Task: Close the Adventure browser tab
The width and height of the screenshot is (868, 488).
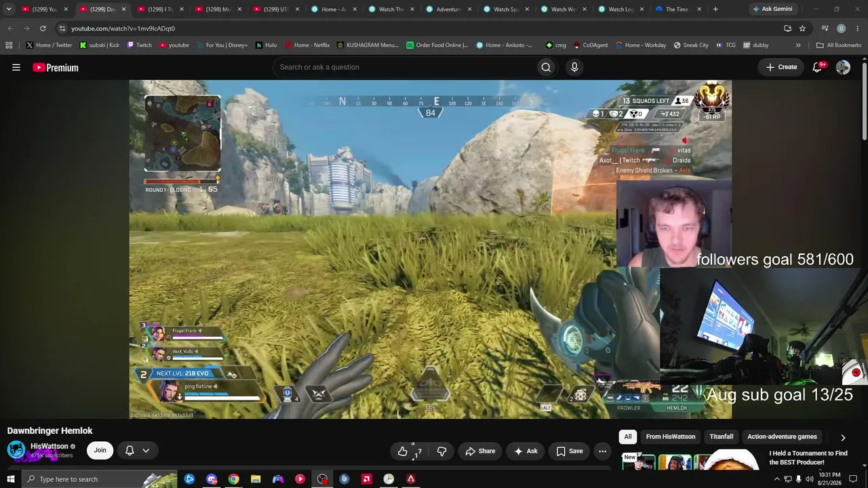Action: coord(469,9)
